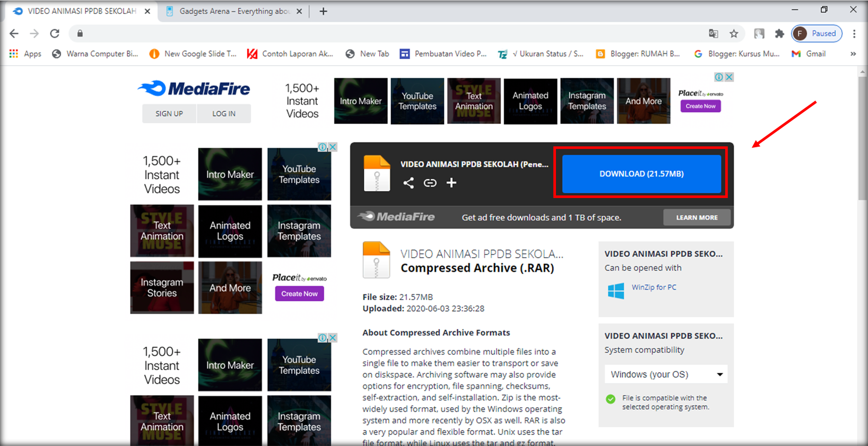868x446 pixels.
Task: Close the top banner ad
Action: coord(729,77)
